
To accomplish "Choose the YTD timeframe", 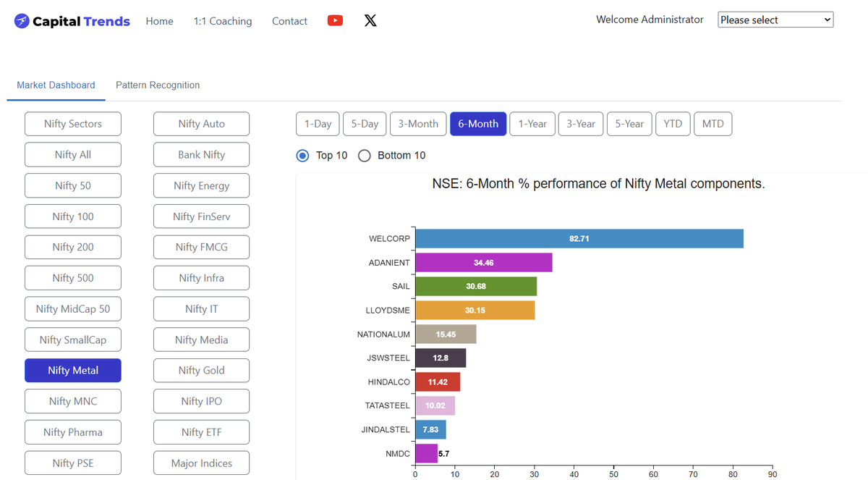I will (x=673, y=124).
